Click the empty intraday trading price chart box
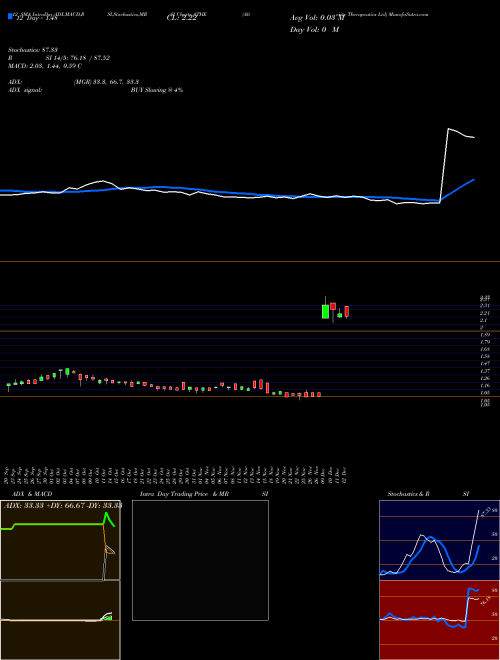This screenshot has height=660, width=500. [200, 560]
